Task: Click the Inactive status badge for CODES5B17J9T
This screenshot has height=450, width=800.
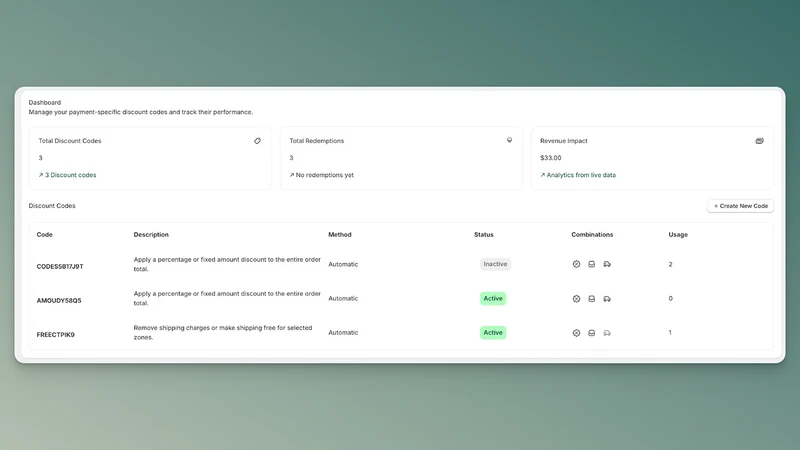Action: pyautogui.click(x=495, y=264)
